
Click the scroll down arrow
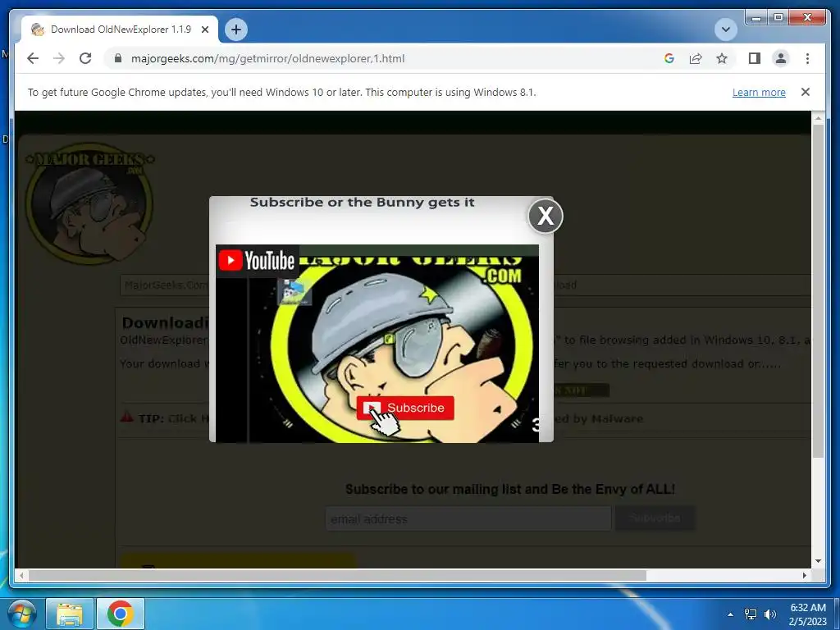(x=818, y=561)
